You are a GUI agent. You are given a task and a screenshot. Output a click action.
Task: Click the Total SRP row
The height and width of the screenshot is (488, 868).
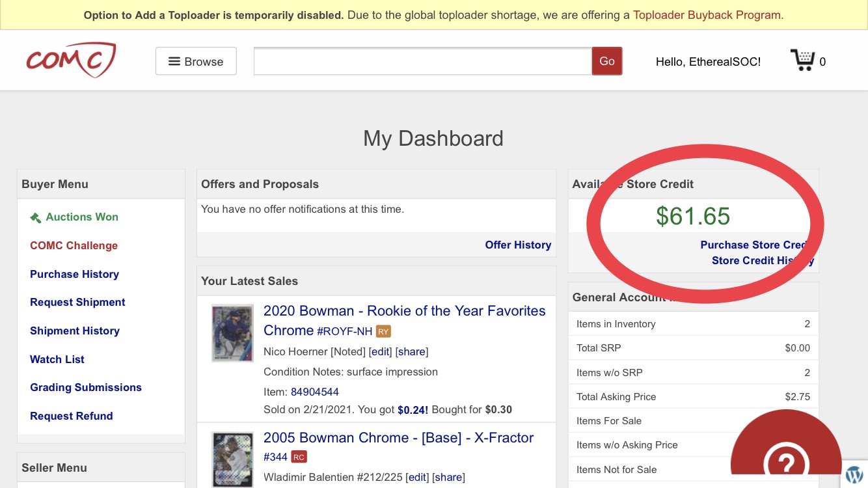693,347
